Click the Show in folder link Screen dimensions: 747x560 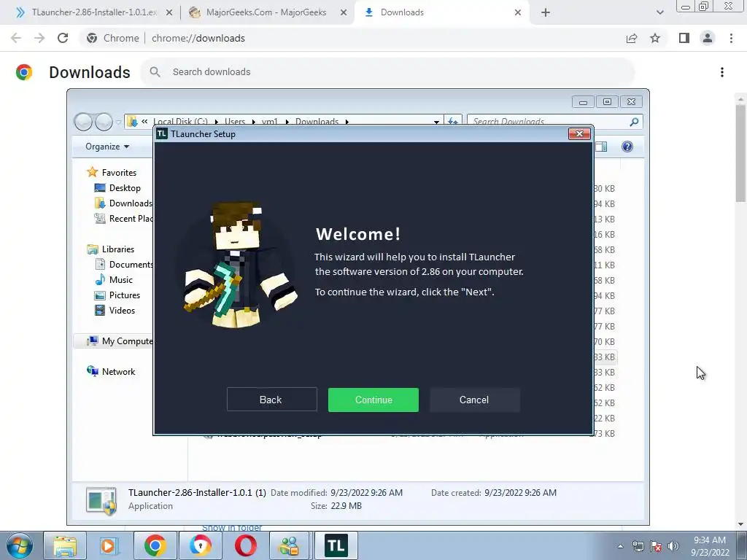click(231, 528)
